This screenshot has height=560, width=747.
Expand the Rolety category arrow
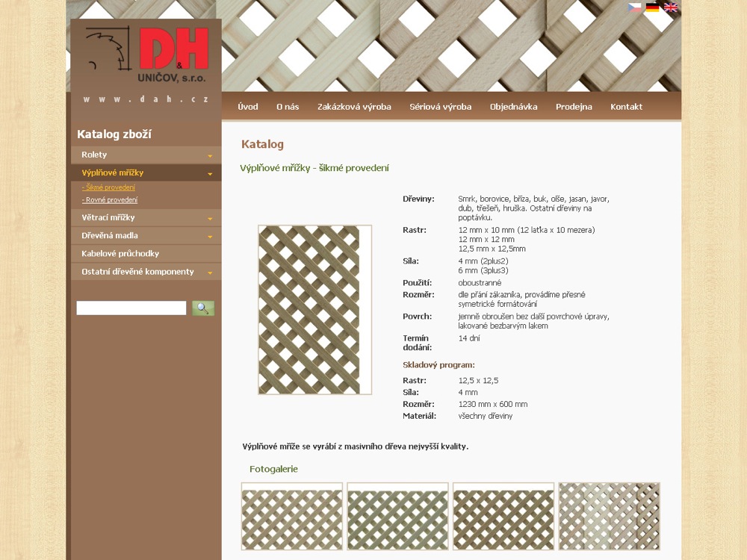[x=210, y=156]
